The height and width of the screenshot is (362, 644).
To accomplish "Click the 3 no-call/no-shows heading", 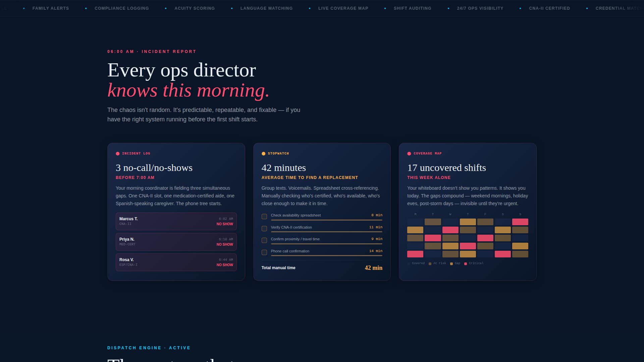I will 154,168.
